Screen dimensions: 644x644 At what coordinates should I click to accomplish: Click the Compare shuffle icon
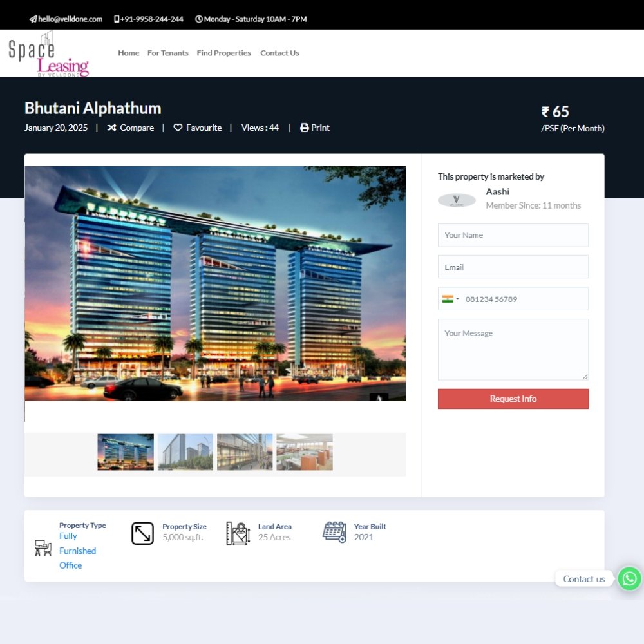point(111,128)
